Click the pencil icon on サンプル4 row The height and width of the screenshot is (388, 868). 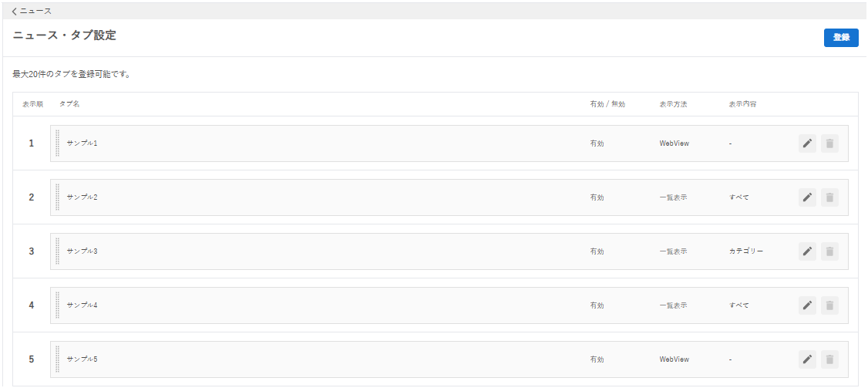807,305
